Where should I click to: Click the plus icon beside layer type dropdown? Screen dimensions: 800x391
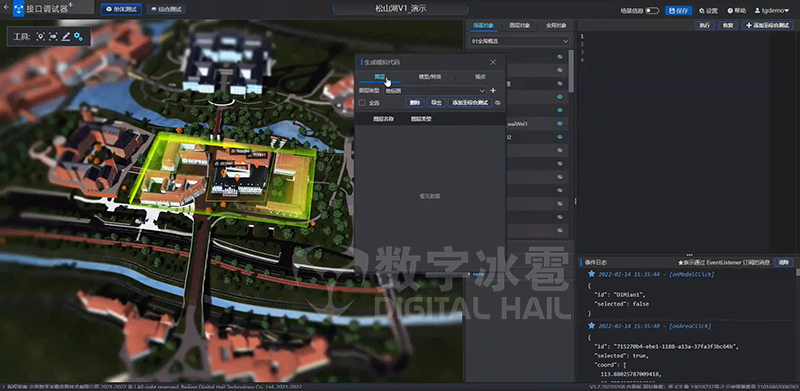[x=493, y=90]
